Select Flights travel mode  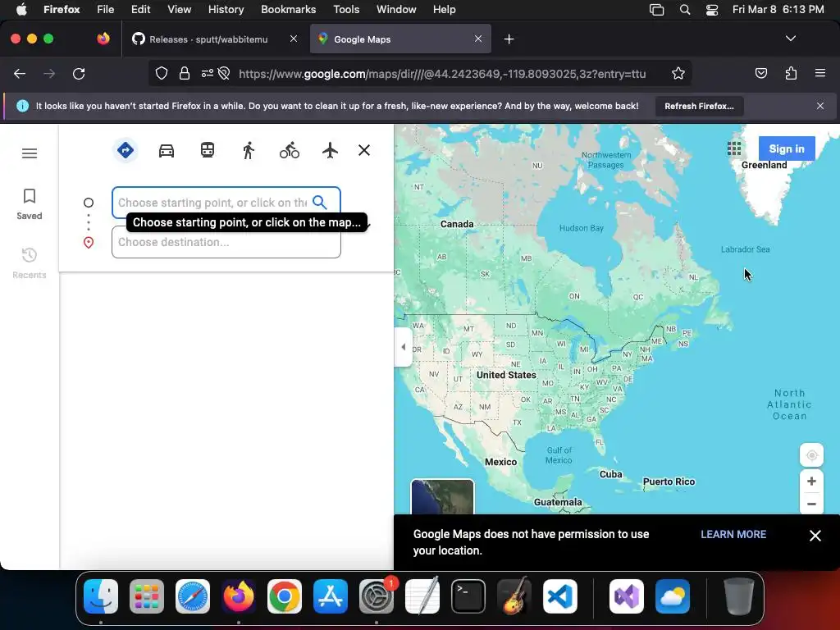[330, 150]
